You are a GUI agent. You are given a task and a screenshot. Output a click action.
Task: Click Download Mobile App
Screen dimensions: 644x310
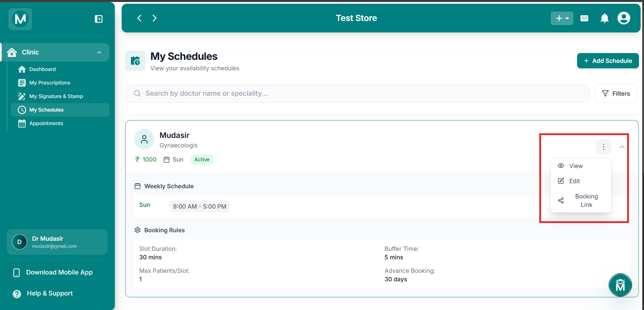53,272
